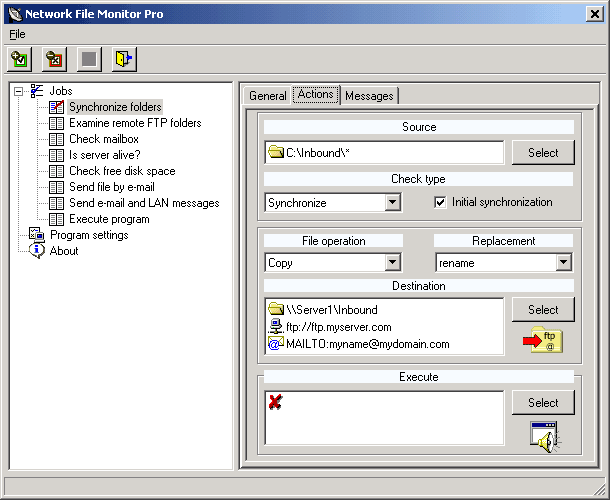Click the envelope icon next to MAILTO entry

276,344
